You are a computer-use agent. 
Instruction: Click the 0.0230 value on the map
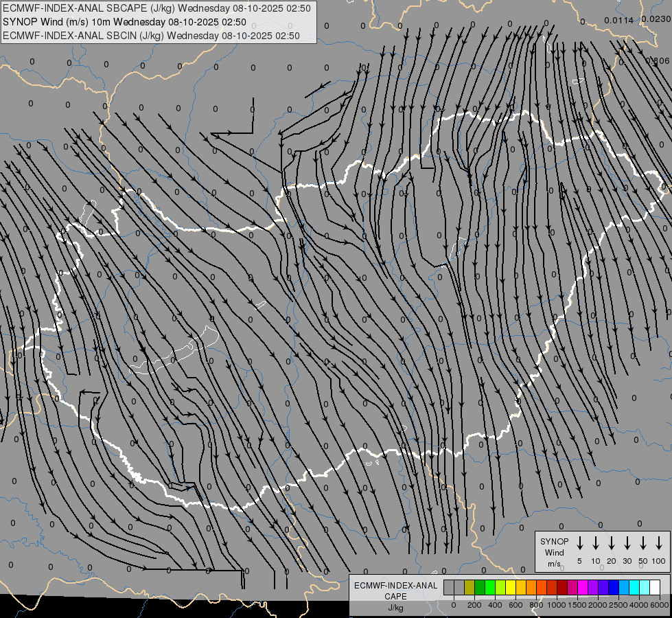tap(656, 19)
